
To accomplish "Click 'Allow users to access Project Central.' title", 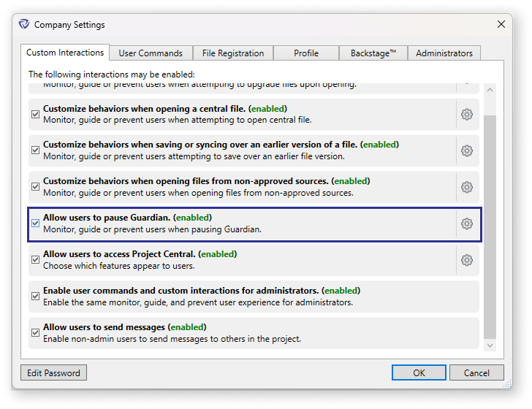I will pos(119,254).
